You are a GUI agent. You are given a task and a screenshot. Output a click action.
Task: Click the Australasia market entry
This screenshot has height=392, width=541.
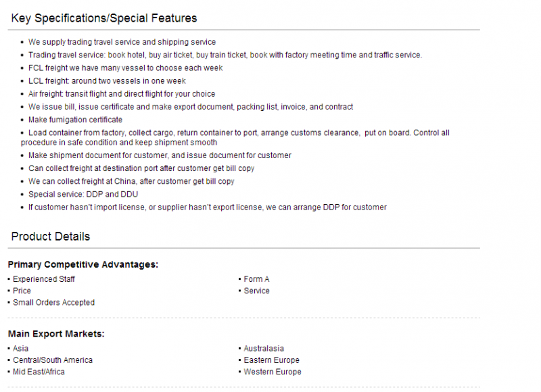[264, 349]
